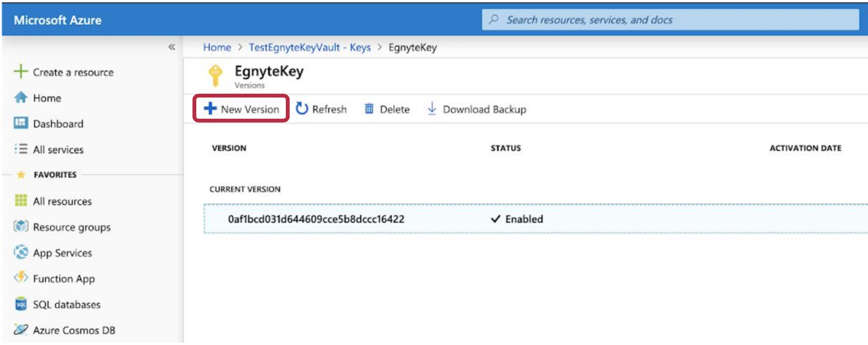Open SQL databases entry
This screenshot has width=868, height=345.
[x=67, y=305]
